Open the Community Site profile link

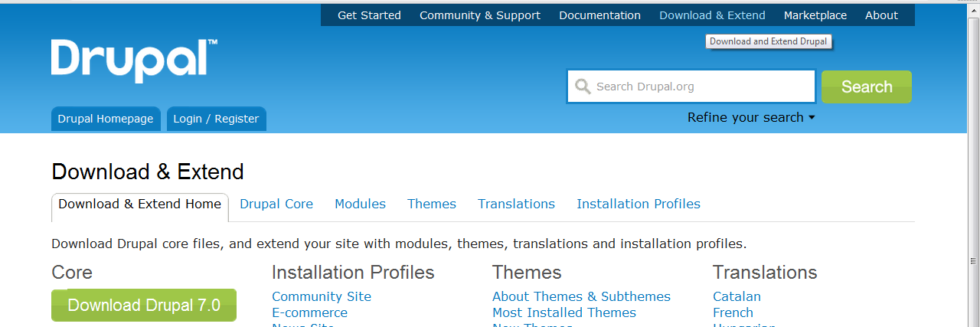point(322,296)
